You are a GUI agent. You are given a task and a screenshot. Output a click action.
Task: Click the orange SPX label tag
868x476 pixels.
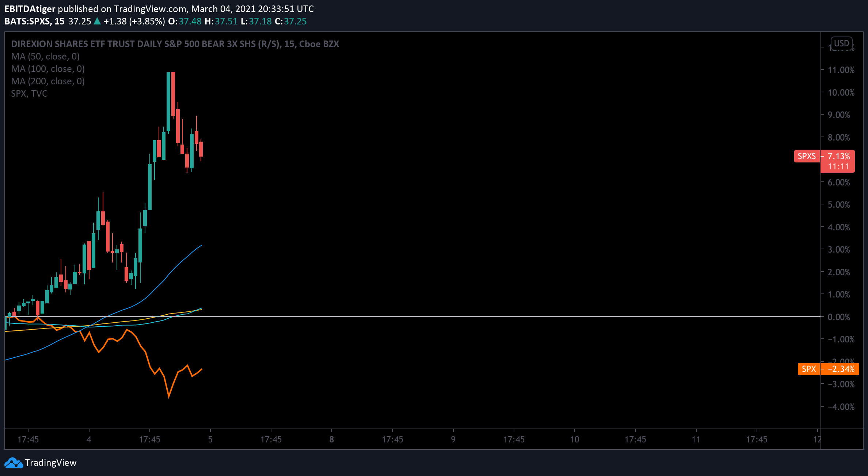[809, 369]
